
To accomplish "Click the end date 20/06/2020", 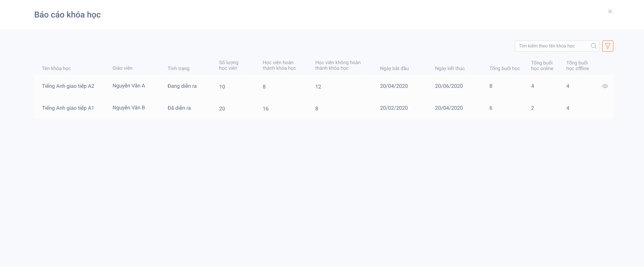I will [449, 86].
